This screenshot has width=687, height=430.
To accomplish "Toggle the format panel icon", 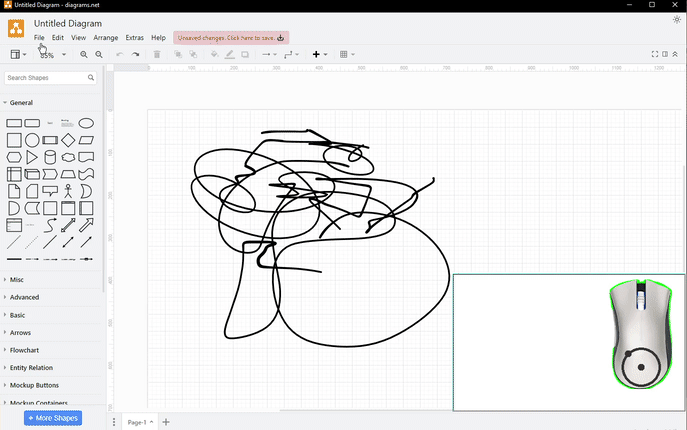I will 665,54.
